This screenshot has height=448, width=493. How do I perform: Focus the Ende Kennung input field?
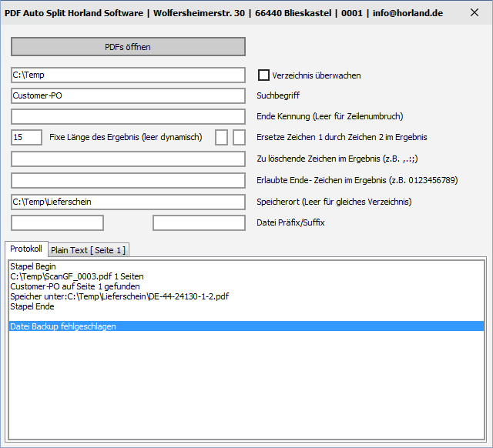point(128,116)
